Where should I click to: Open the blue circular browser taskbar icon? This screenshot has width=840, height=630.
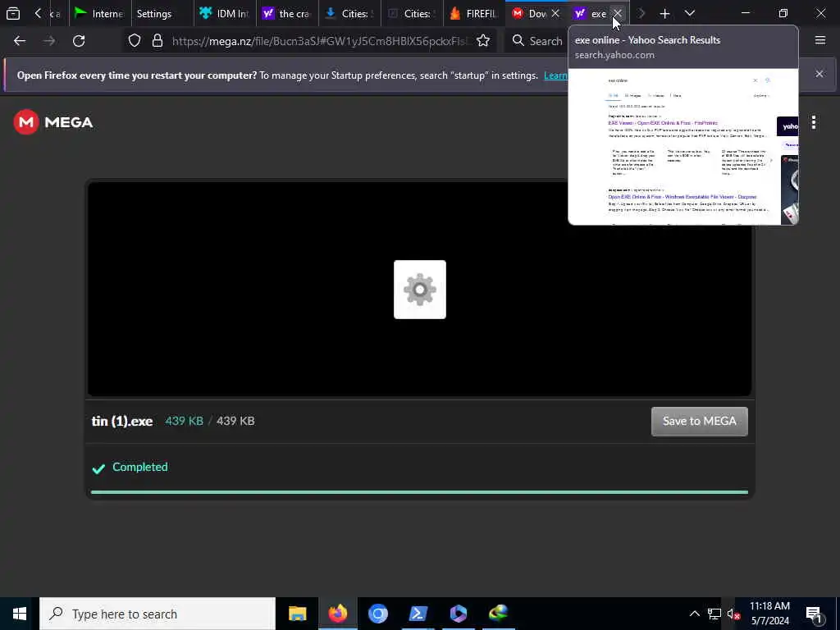(x=377, y=614)
